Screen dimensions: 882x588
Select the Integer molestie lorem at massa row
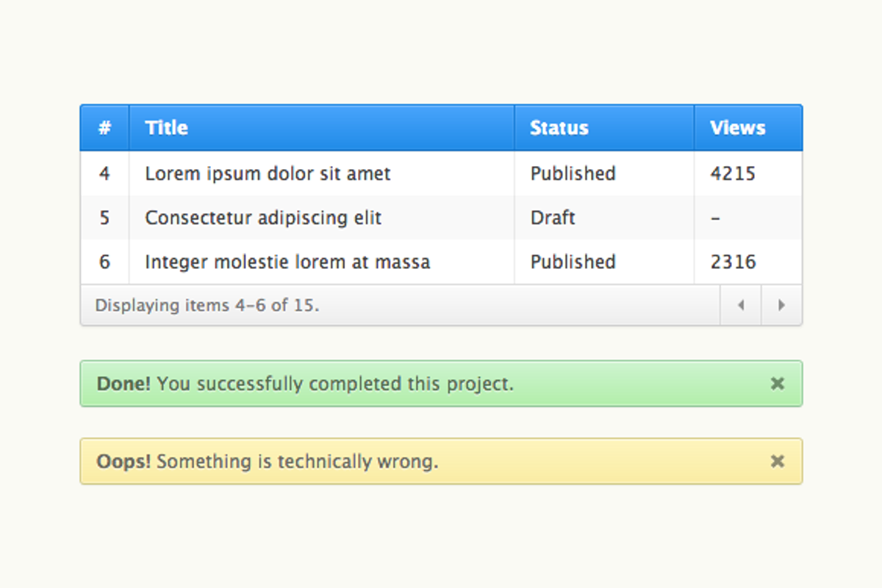[287, 262]
